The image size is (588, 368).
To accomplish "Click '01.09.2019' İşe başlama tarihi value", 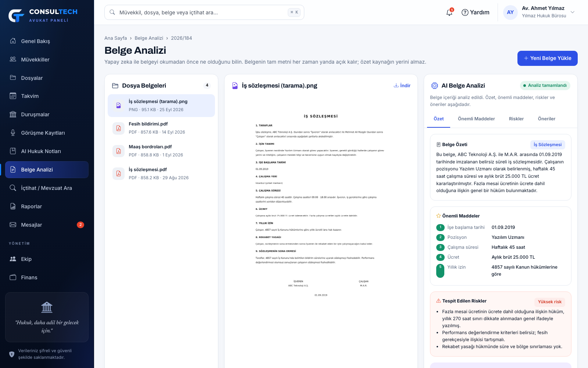I will [503, 227].
